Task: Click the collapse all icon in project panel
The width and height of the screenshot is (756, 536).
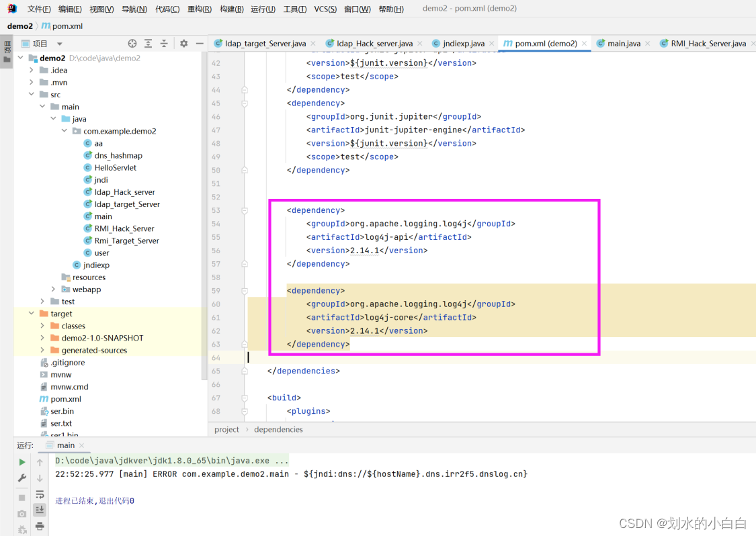Action: (x=164, y=44)
